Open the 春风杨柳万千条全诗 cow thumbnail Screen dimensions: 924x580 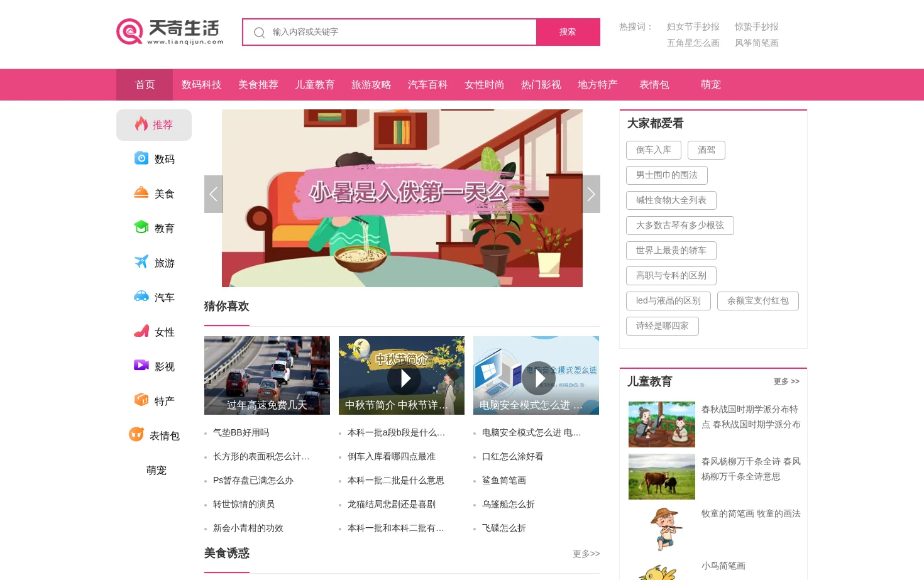662,476
